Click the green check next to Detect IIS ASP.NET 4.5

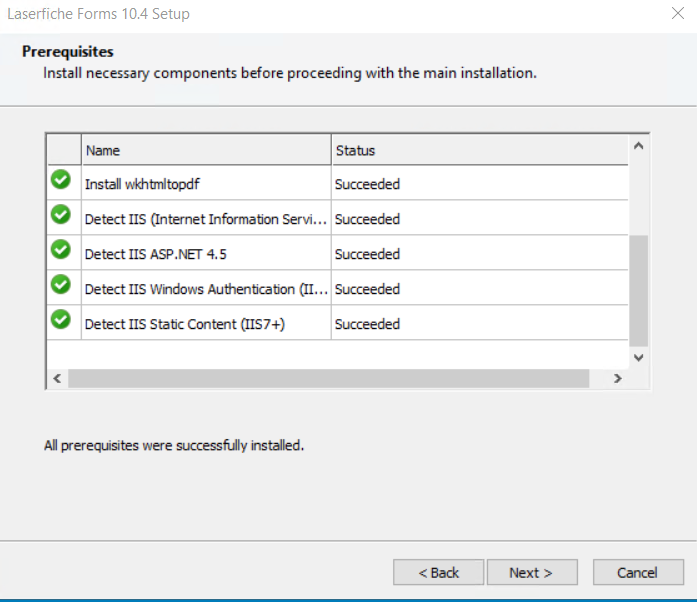tap(61, 249)
